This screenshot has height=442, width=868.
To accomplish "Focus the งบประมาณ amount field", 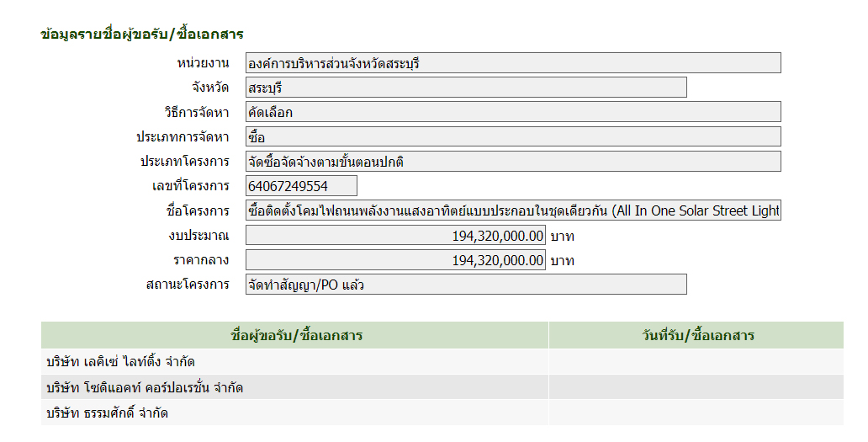I will tap(395, 236).
